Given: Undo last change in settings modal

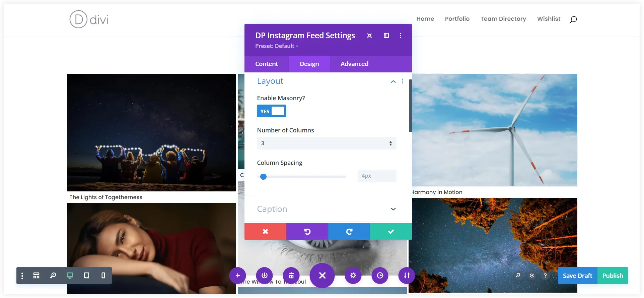Looking at the screenshot, I should (x=307, y=232).
